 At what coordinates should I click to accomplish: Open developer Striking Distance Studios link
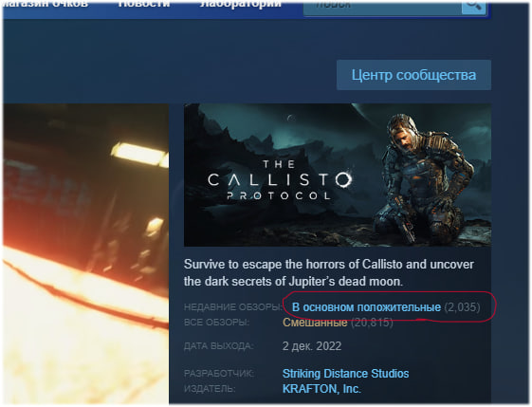click(345, 374)
